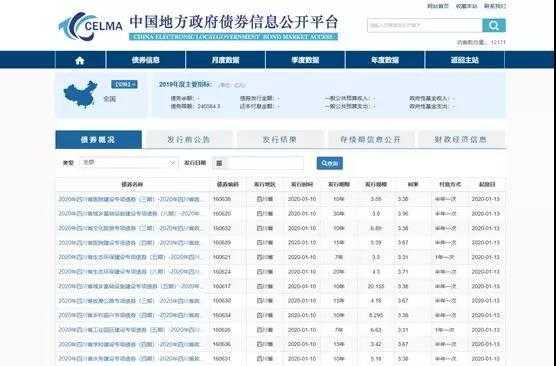Open the 类型 dropdown
556x366 pixels.
point(128,163)
